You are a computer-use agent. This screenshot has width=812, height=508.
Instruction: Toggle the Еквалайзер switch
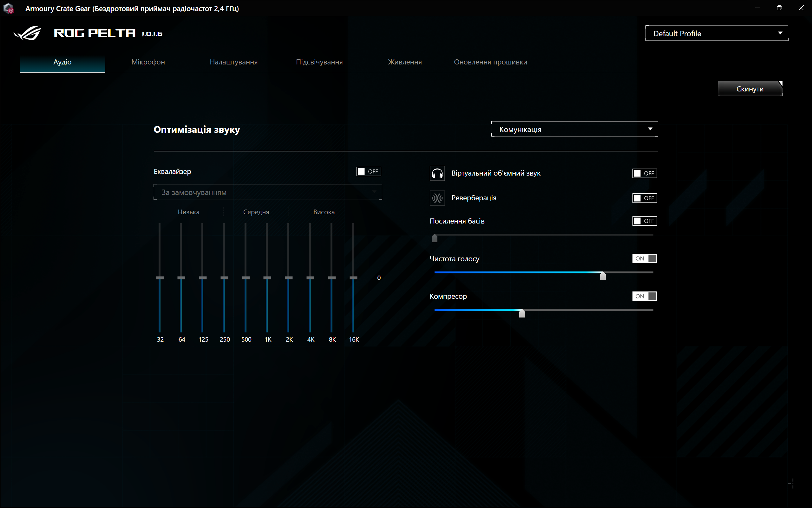click(x=369, y=171)
